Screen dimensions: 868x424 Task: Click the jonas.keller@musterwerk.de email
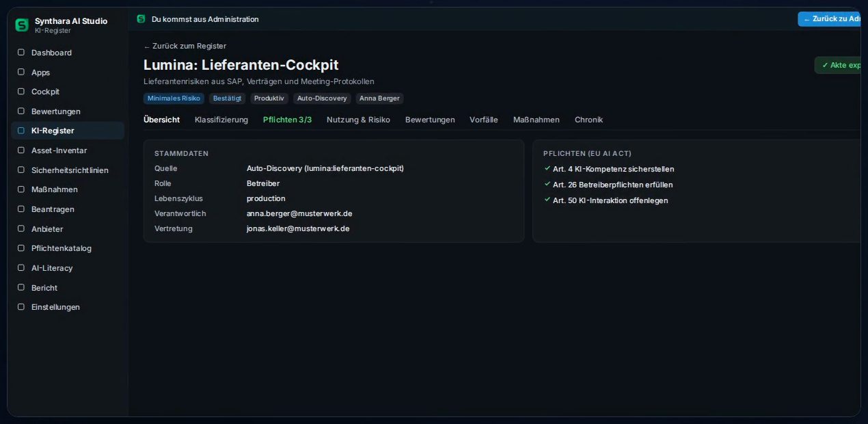point(298,228)
